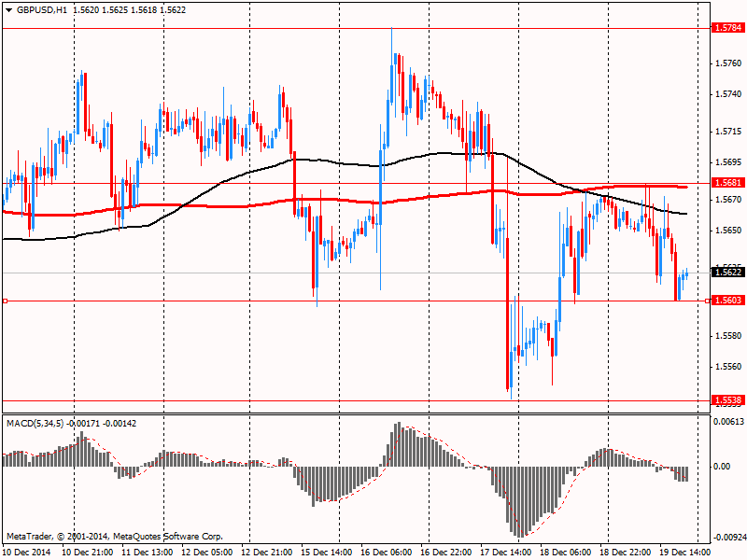Click the 17 Dec 14:00 time axis label

pos(505,552)
